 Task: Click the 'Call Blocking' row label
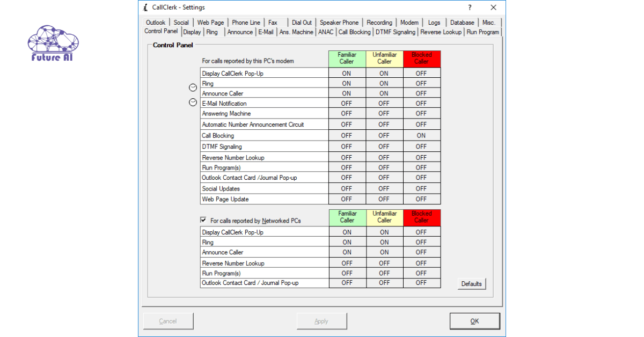[218, 136]
